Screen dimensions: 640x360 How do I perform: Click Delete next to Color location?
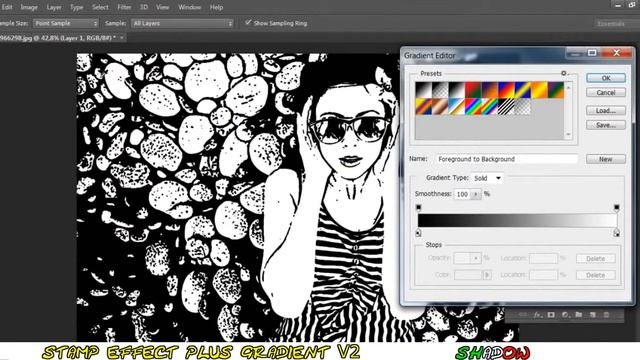(x=596, y=275)
